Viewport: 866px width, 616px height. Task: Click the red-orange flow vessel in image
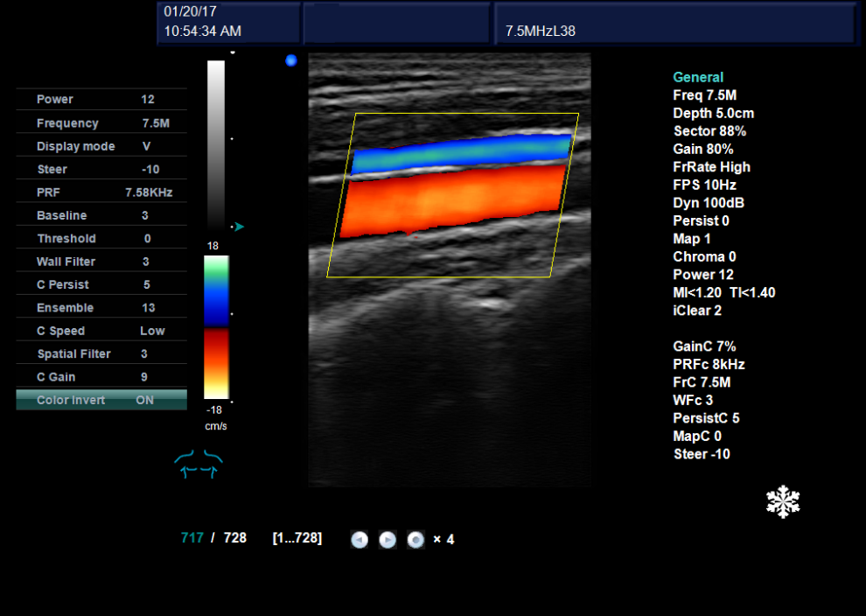pos(453,200)
